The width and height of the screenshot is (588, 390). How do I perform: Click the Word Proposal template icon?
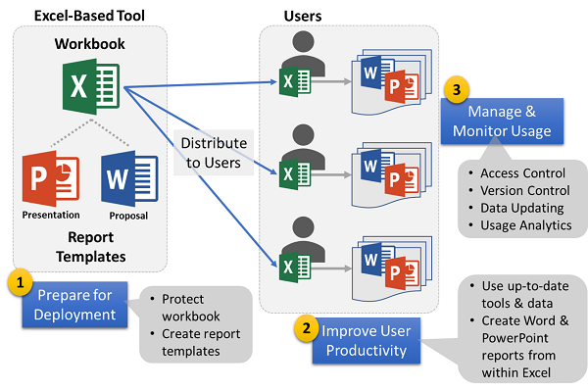pyautogui.click(x=129, y=178)
